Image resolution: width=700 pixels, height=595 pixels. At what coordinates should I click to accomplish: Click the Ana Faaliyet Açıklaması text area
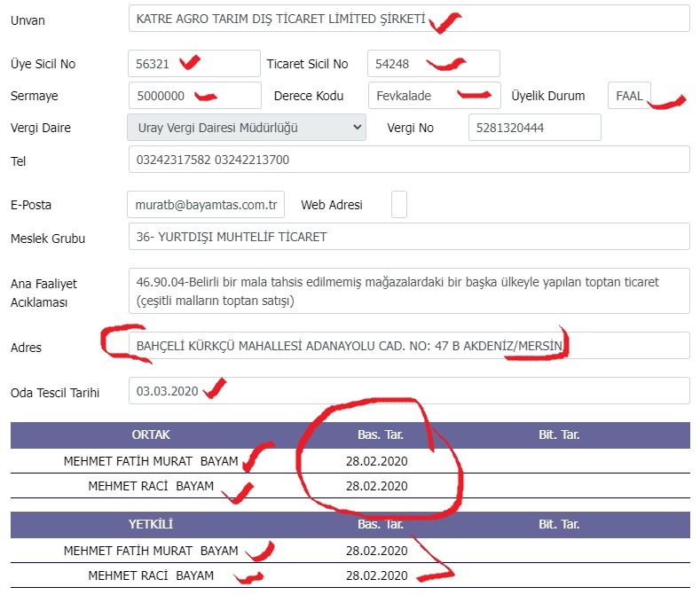(409, 291)
